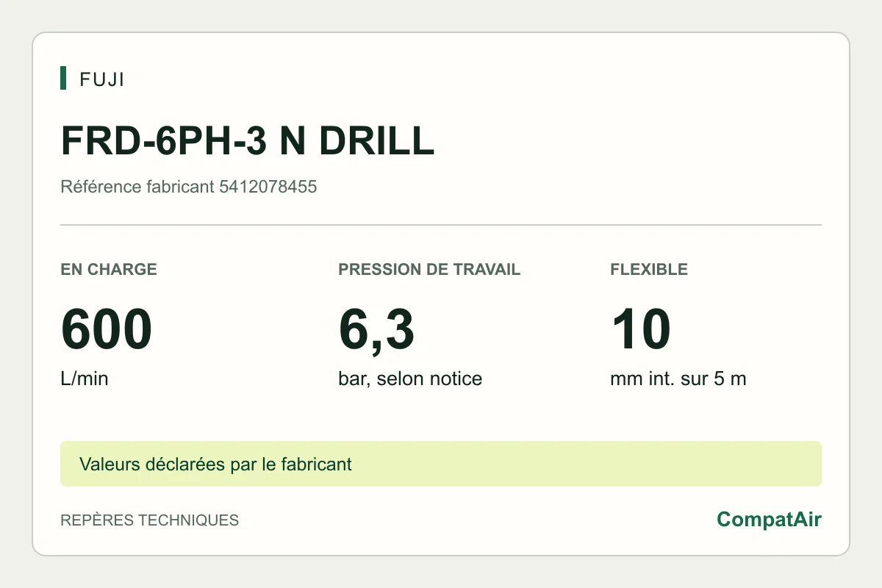Select the 6,3 pressure value

point(376,330)
